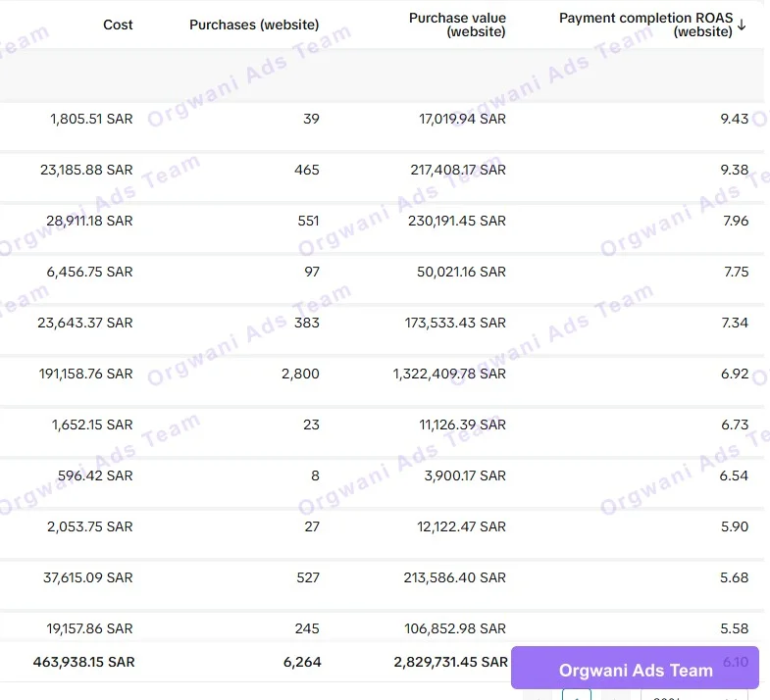Click the descending sort arrow on ROAS column
Screen dimensions: 770x700
coord(742,25)
